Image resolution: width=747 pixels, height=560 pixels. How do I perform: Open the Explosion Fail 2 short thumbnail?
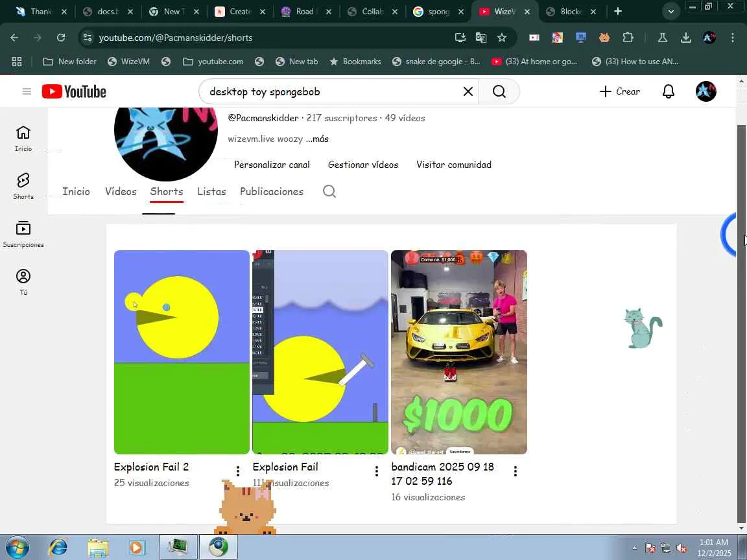(x=182, y=352)
